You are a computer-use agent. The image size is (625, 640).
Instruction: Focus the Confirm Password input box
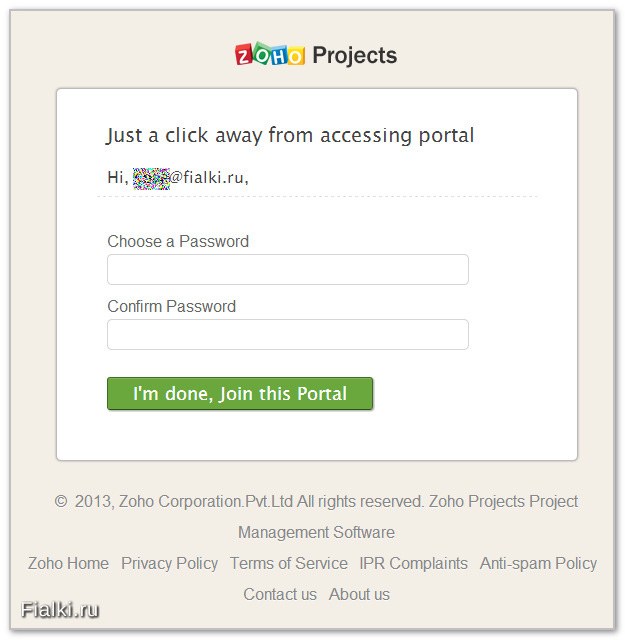(288, 334)
